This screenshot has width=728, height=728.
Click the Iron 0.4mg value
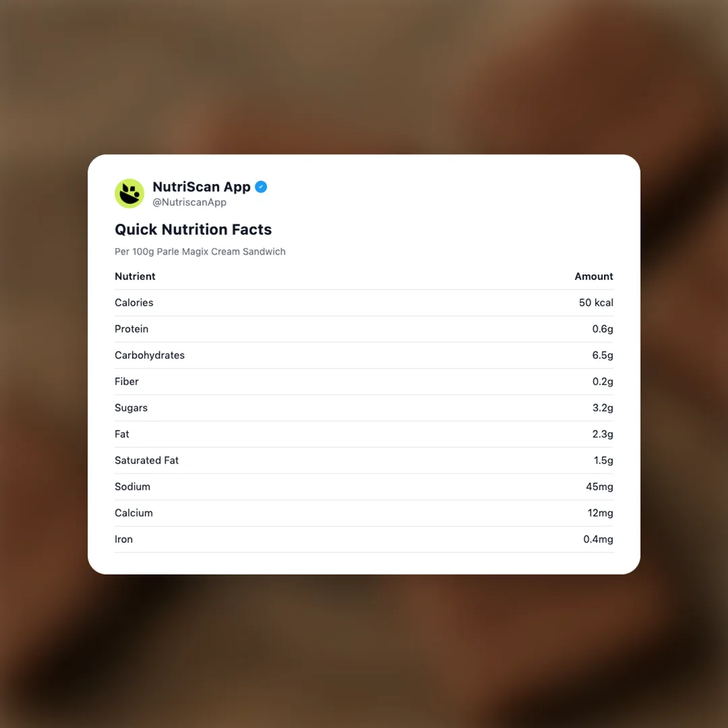(x=598, y=539)
